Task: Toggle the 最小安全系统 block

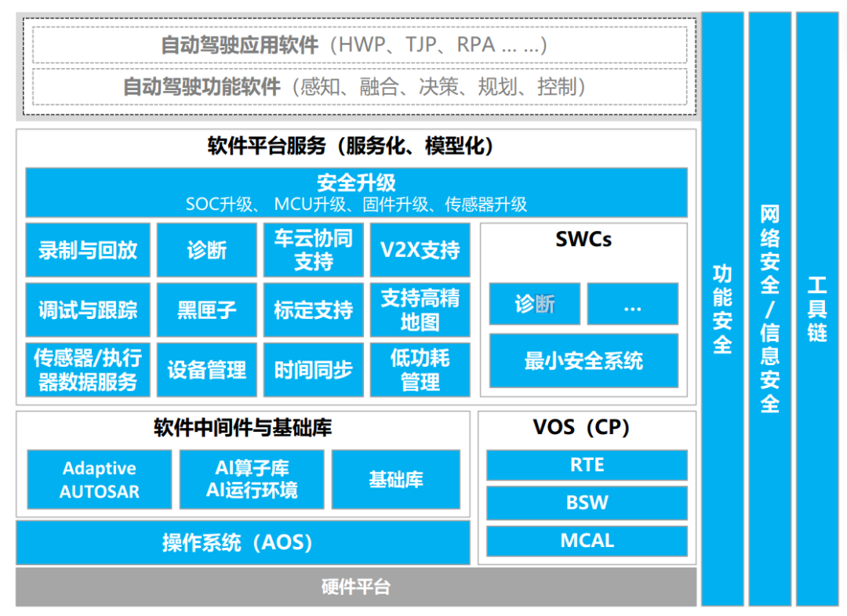Action: [x=583, y=361]
